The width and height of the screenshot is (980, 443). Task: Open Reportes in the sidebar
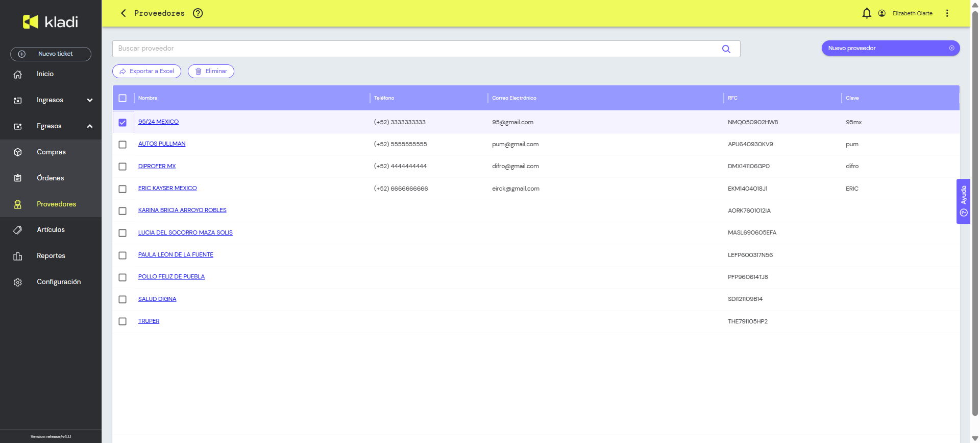tap(51, 256)
